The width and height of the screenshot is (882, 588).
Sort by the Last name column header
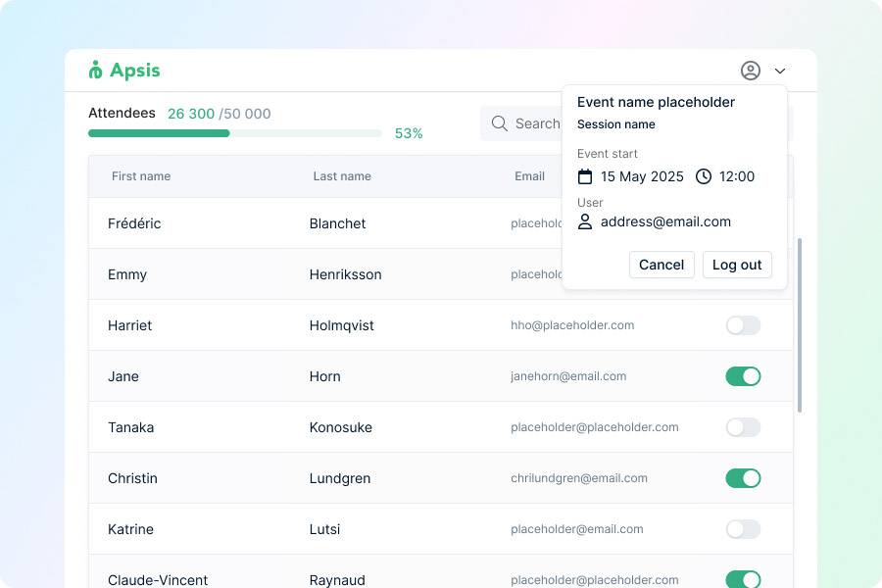[x=342, y=176]
